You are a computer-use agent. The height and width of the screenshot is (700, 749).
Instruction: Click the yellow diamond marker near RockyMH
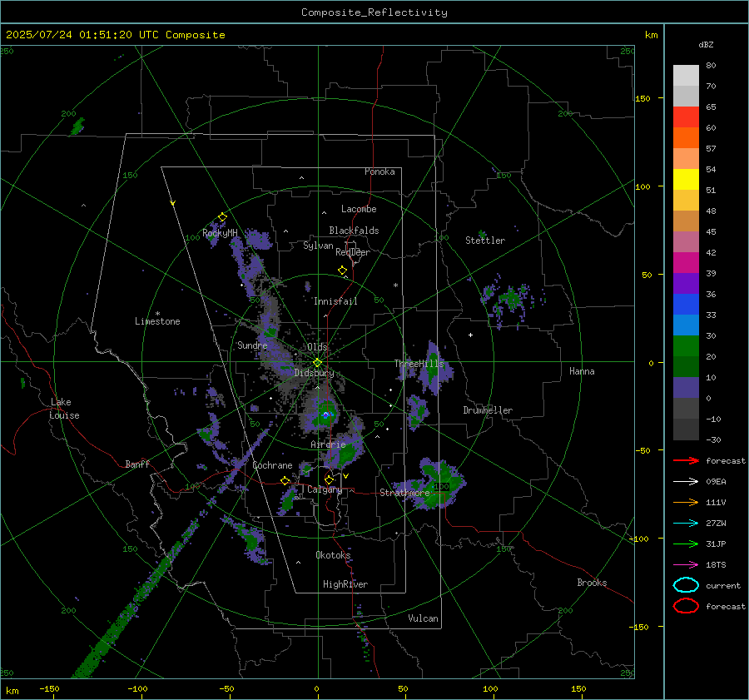point(222,217)
